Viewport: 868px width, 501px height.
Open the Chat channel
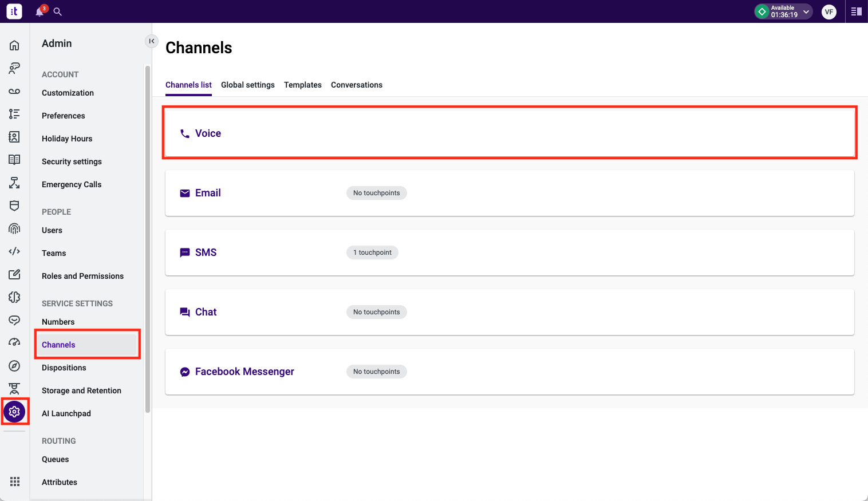pyautogui.click(x=510, y=312)
